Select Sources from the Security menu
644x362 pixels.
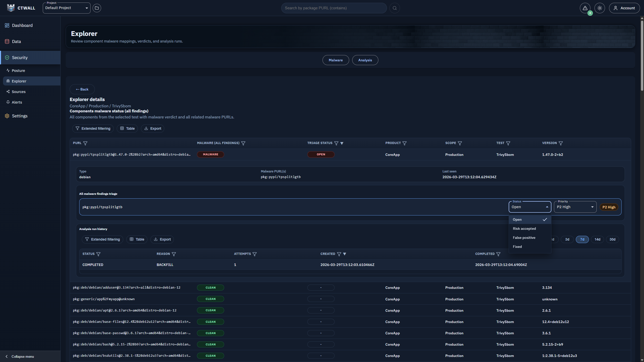(x=18, y=92)
